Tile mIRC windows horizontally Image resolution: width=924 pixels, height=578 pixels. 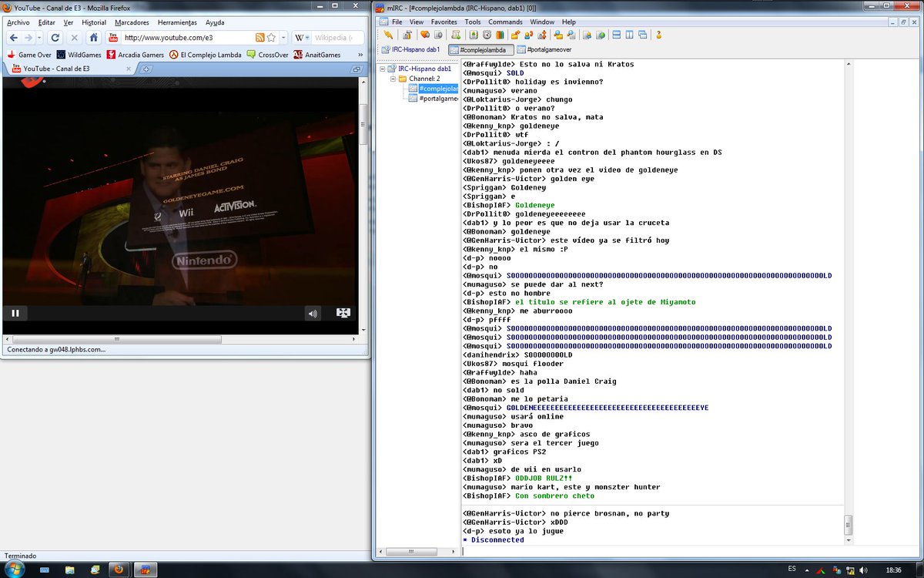point(616,35)
